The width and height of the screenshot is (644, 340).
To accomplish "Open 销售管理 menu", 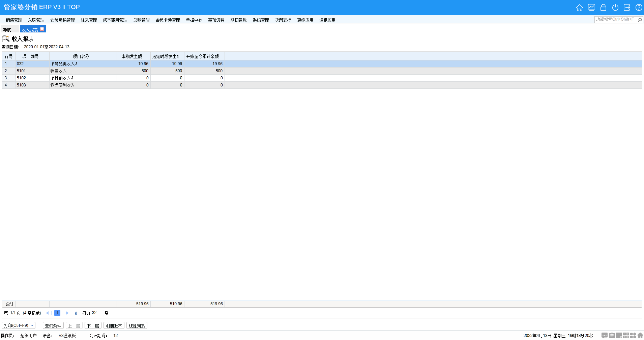I will (x=14, y=20).
